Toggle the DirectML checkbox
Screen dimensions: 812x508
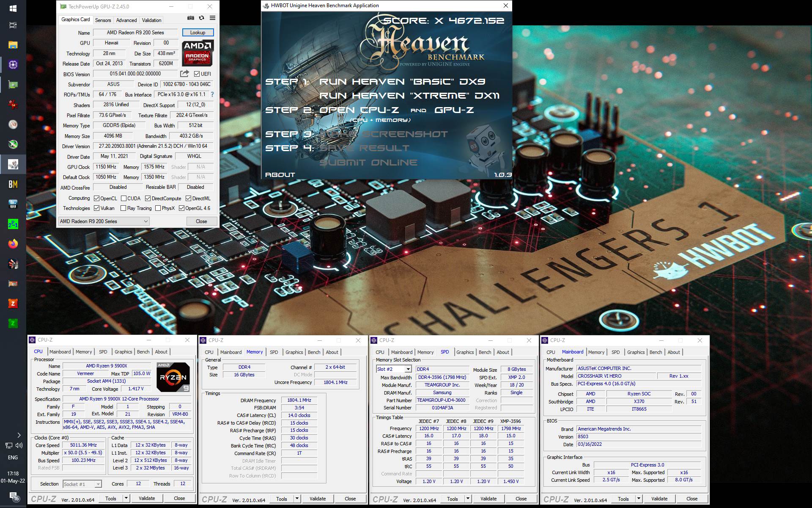pos(188,199)
